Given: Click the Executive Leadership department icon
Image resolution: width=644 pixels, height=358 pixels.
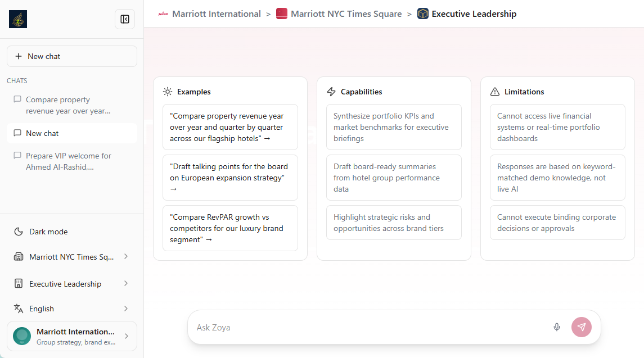Looking at the screenshot, I should tap(19, 284).
